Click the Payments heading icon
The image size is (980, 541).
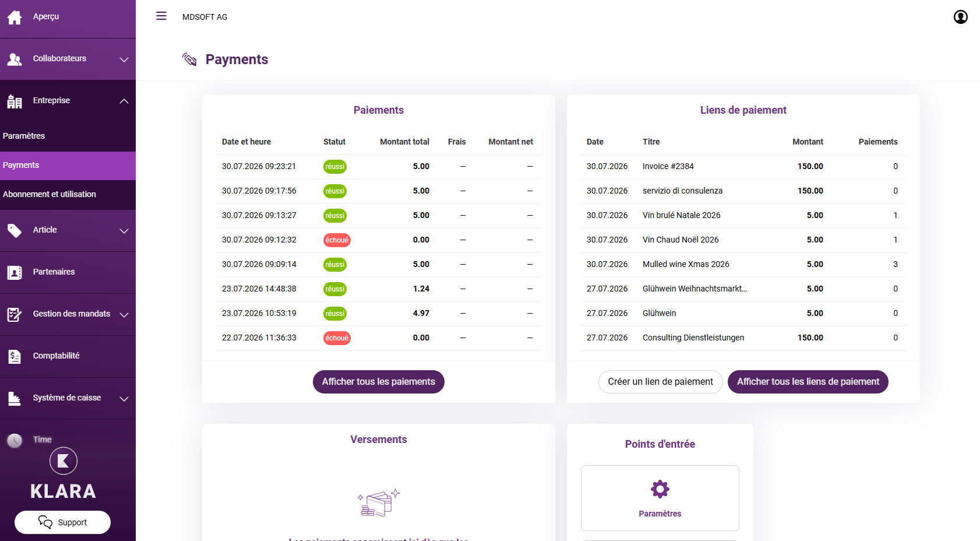(189, 59)
